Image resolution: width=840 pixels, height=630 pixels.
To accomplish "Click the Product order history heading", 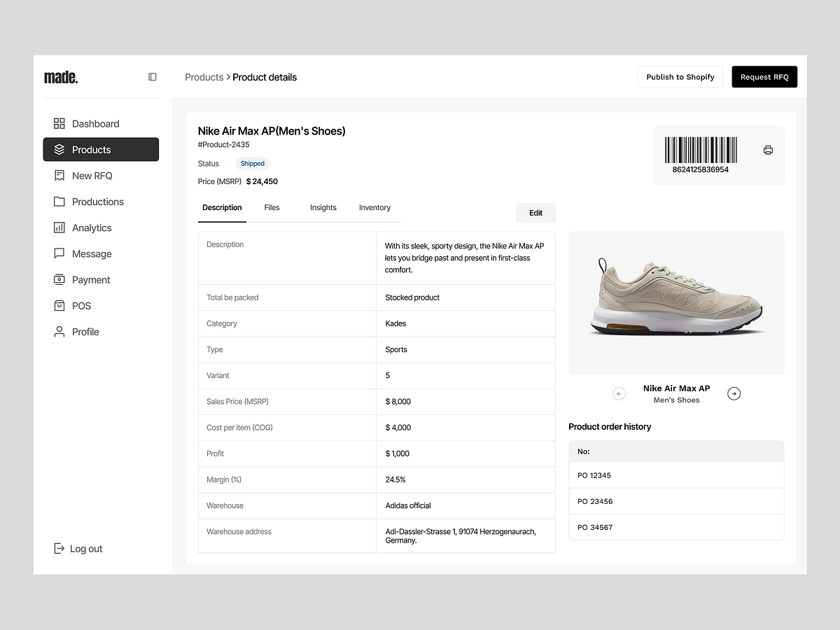I will coord(610,426).
